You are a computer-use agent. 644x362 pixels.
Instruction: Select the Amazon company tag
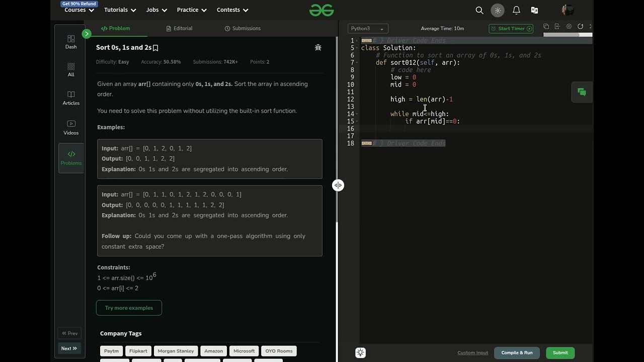[x=213, y=351]
